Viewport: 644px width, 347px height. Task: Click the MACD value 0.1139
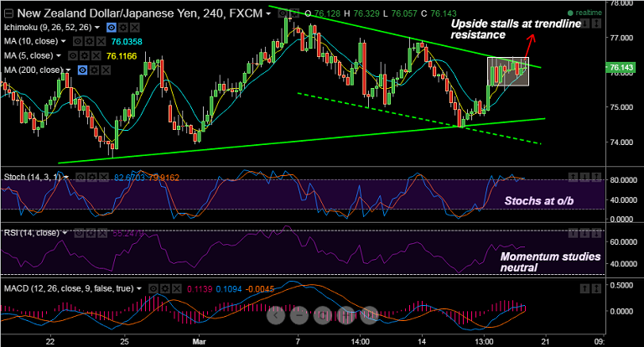coord(200,289)
